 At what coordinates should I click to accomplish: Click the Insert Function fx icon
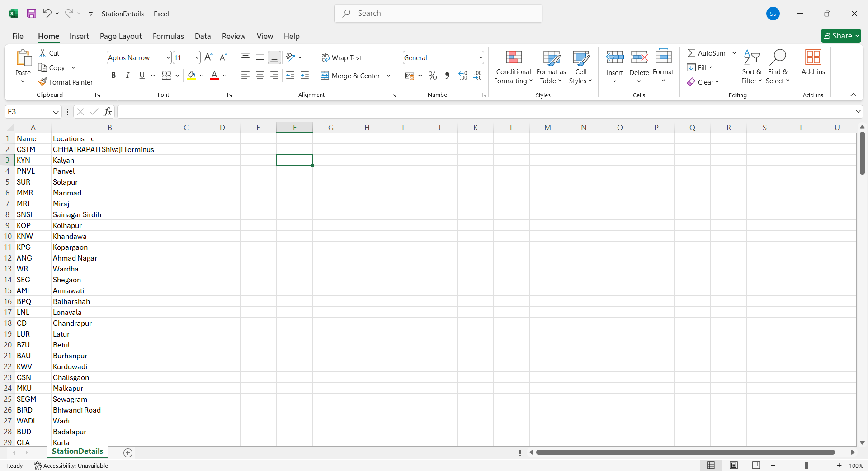pyautogui.click(x=108, y=112)
